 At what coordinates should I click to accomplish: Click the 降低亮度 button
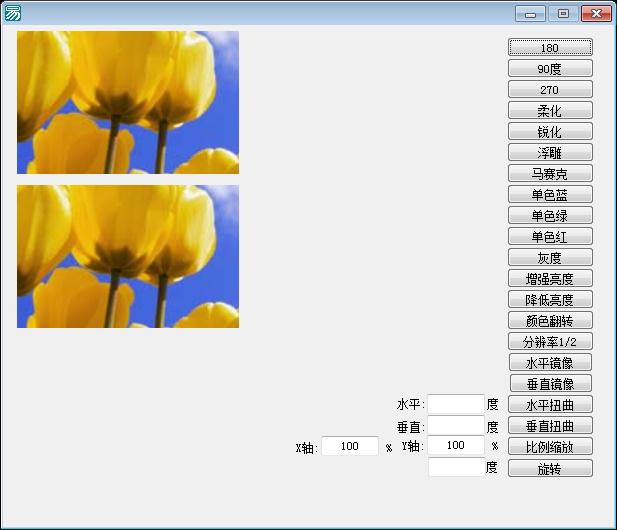coord(550,299)
